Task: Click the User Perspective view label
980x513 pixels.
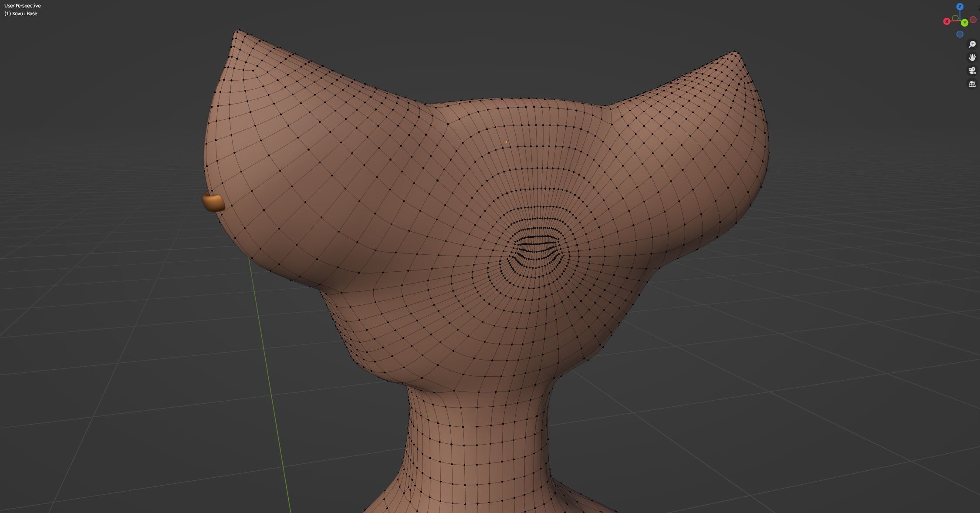Action: (x=22, y=6)
